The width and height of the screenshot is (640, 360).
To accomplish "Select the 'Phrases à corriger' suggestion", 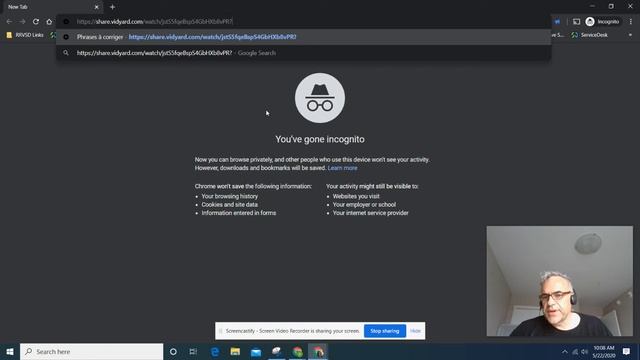I will click(x=303, y=37).
